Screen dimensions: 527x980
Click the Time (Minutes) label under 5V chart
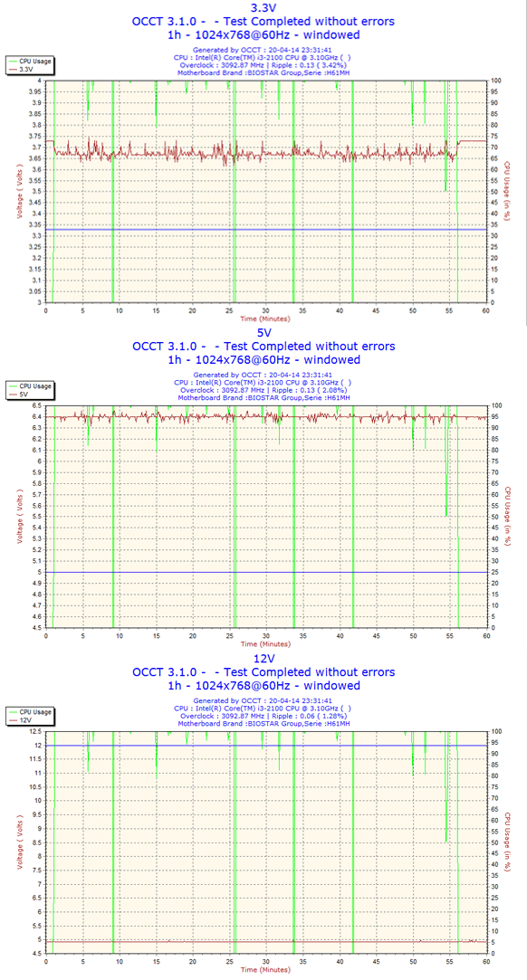click(265, 643)
